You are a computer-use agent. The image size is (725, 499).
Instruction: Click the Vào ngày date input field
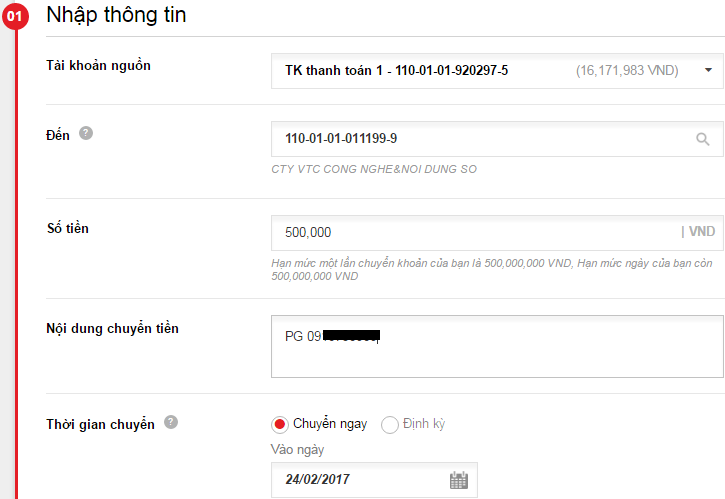coord(374,480)
